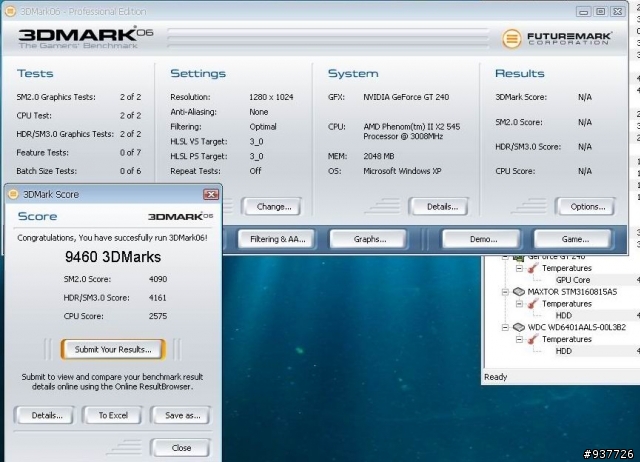Click the Save as... button

pos(181,415)
